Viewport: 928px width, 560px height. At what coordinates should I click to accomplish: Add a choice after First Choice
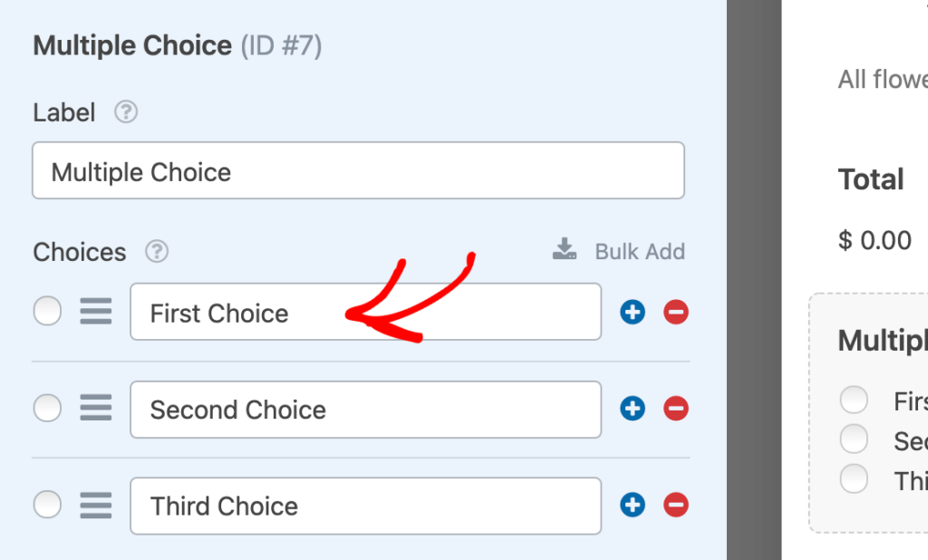pyautogui.click(x=632, y=311)
